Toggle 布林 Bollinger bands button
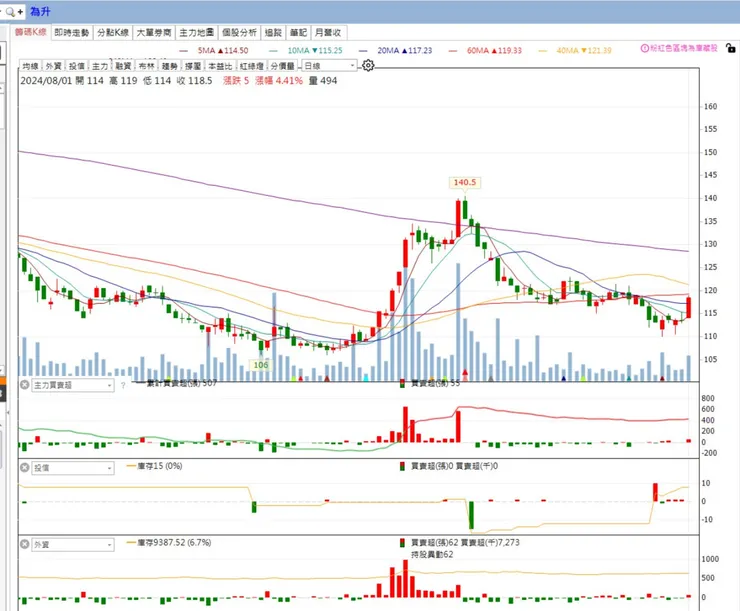 click(146, 66)
